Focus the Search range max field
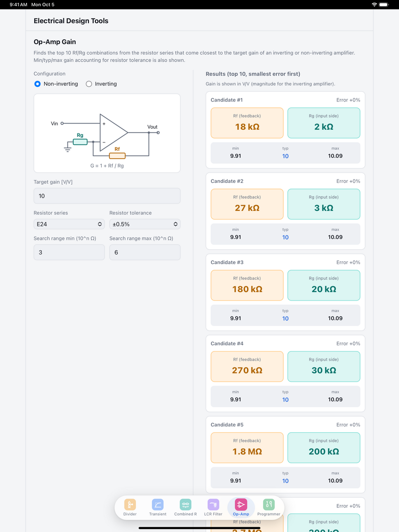 tap(145, 252)
